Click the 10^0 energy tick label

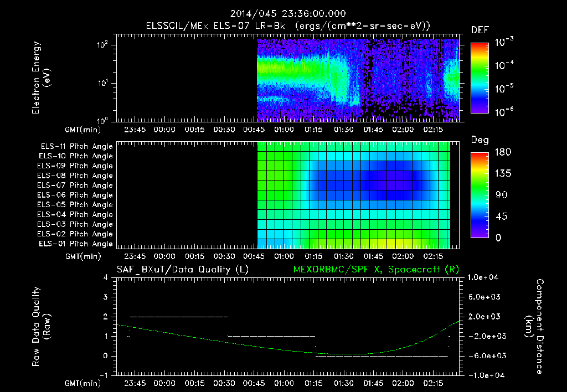[x=102, y=120]
